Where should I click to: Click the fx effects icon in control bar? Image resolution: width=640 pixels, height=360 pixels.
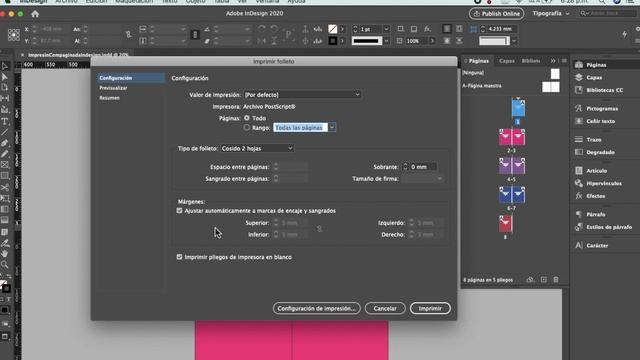click(427, 29)
